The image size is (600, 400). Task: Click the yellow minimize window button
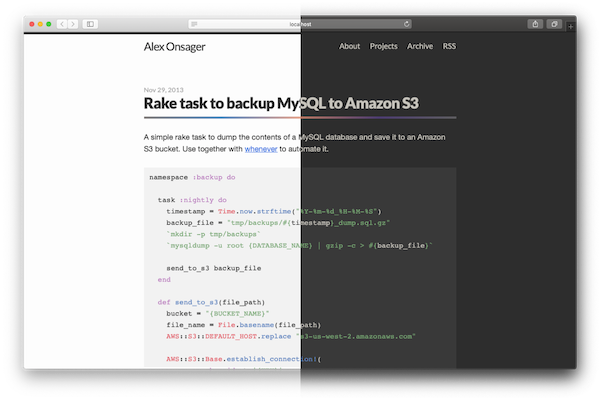pos(38,23)
